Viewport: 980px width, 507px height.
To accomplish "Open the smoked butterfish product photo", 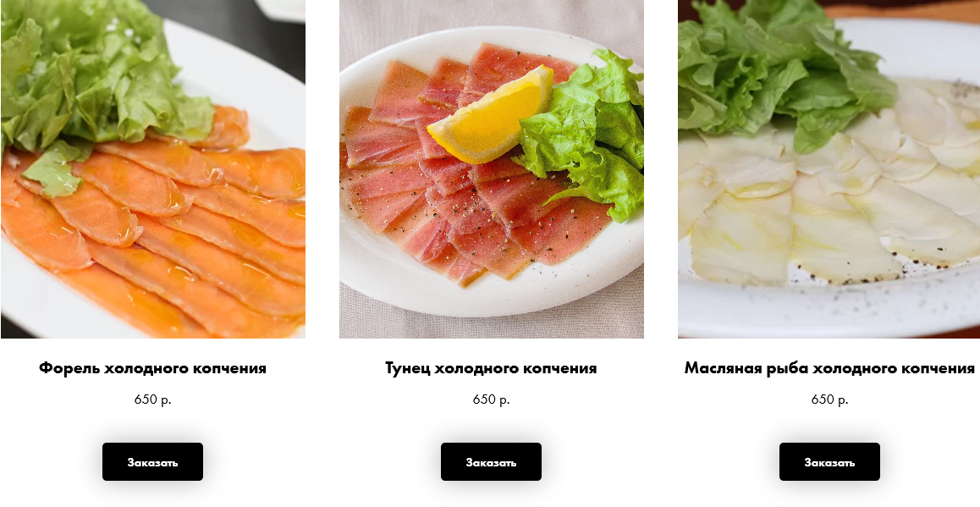I will point(829,168).
